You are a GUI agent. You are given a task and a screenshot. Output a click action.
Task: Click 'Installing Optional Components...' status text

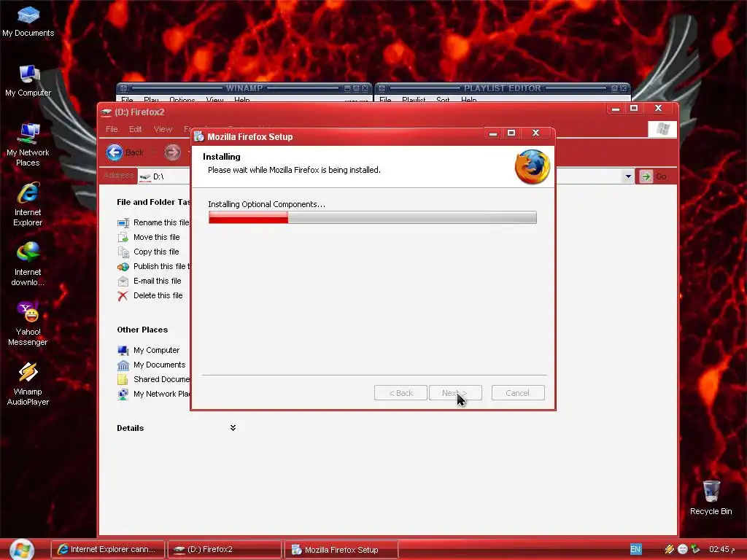click(x=267, y=204)
